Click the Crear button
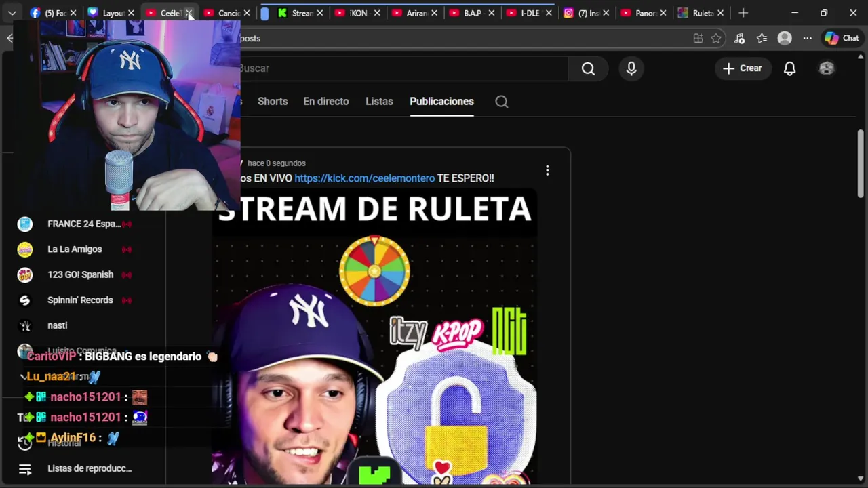Screen dimensions: 868x488 [743, 68]
